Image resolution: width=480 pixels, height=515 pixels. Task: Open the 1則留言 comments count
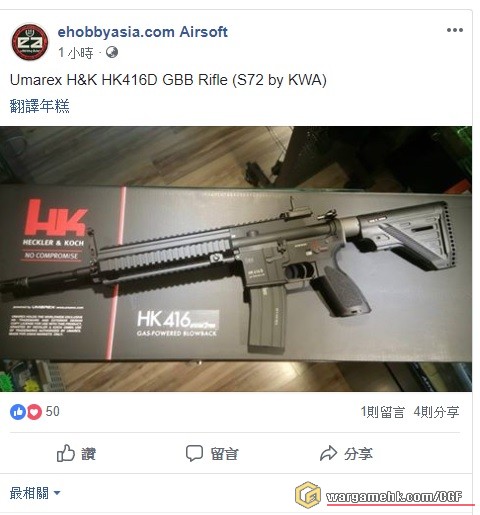(383, 412)
